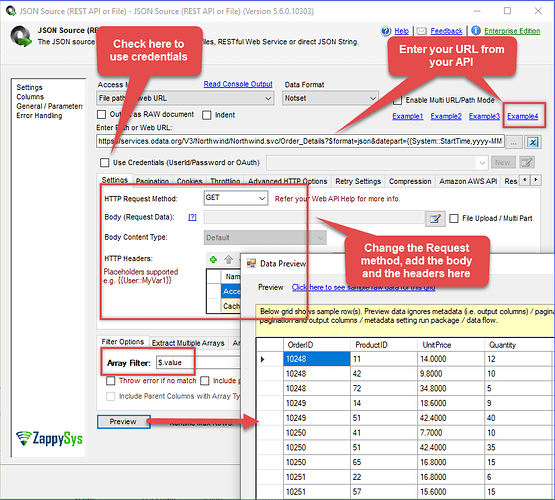Click the variable insert icon beside URL field
The width and height of the screenshot is (555, 500).
point(533,142)
